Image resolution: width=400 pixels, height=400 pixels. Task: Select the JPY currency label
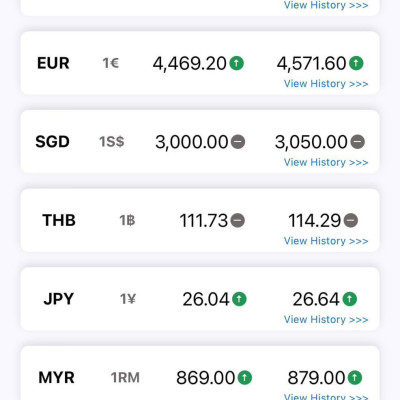[x=58, y=299]
